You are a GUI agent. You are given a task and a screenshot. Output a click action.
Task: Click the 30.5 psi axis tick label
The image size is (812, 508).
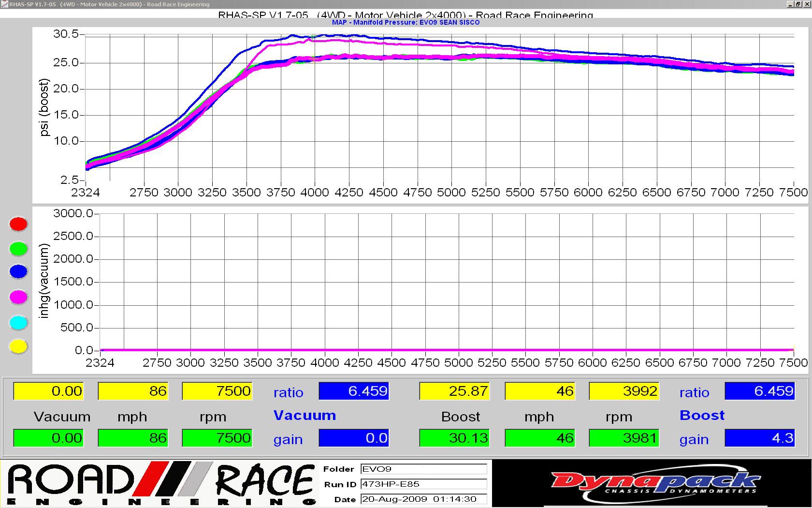[x=66, y=34]
